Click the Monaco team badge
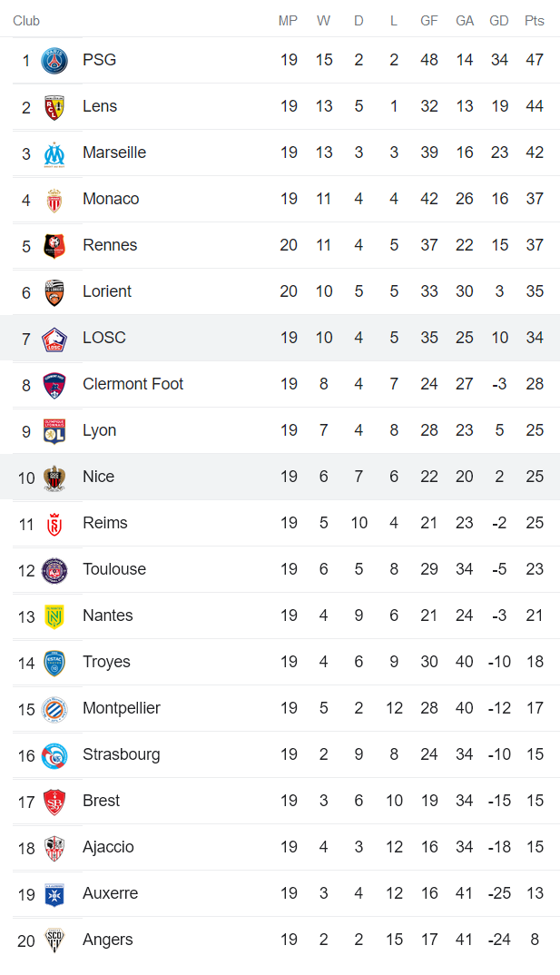Image resolution: width=560 pixels, height=975 pixels. click(54, 200)
